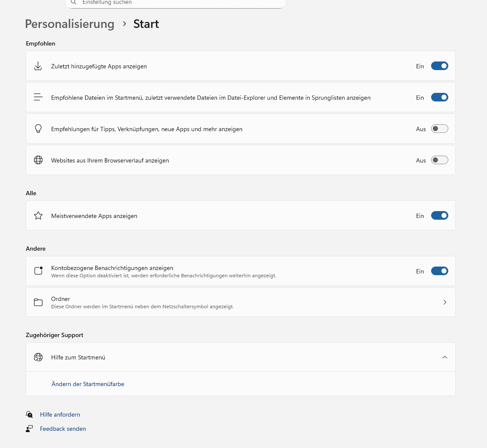The height and width of the screenshot is (448, 487).
Task: Open the "Hilfe anfordern" link
Action: coord(60,414)
